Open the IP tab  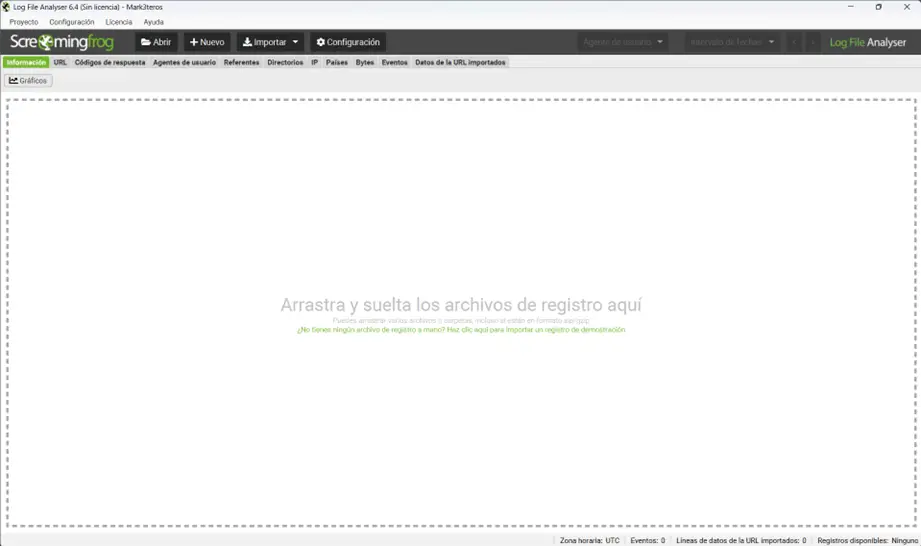(x=315, y=62)
